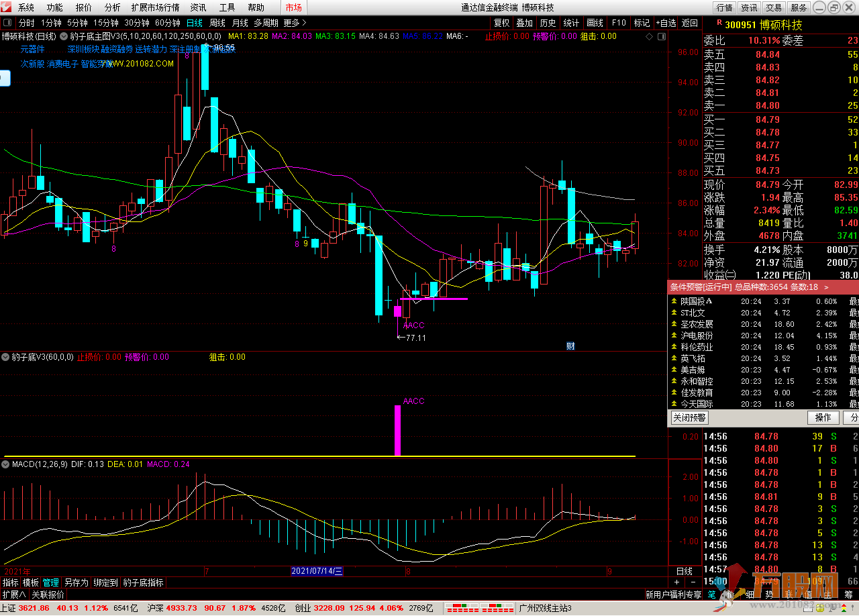The image size is (859, 616).
Task: Open the 报价 menu
Action: click(x=84, y=8)
